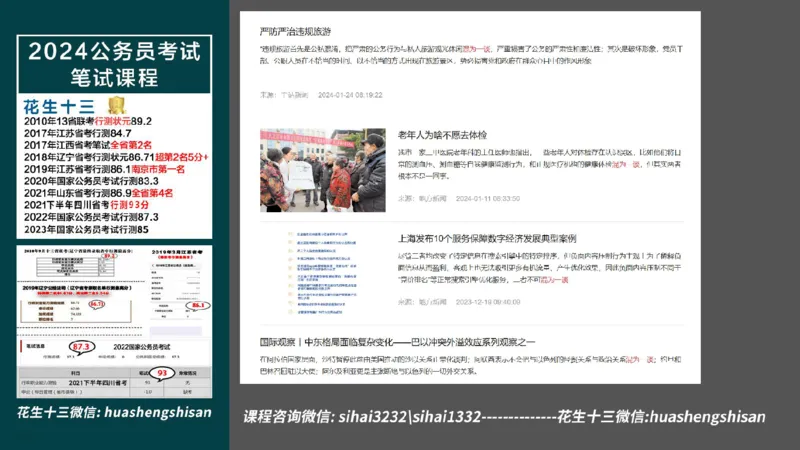Click the 课程咨询微信: sihai3232\sihai1332 text
The height and width of the screenshot is (450, 800).
tap(362, 417)
